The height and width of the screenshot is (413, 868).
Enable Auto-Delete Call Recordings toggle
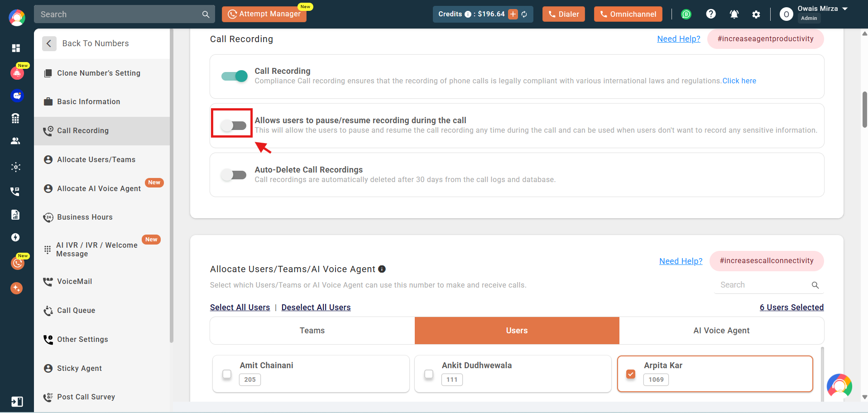coord(234,175)
